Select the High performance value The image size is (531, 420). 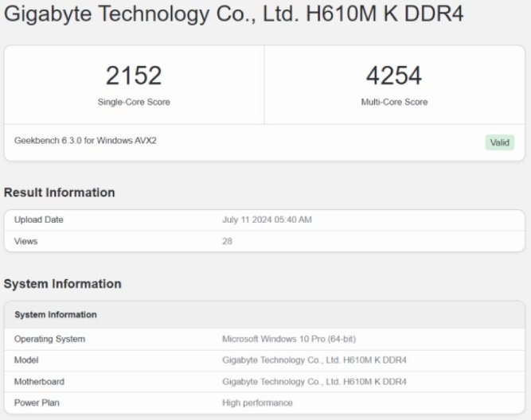click(x=257, y=402)
